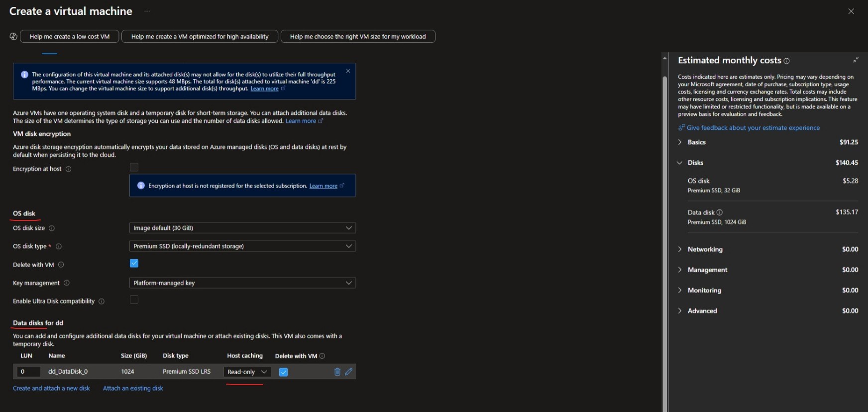Click the info icon in the encryption not registered notice

(141, 186)
